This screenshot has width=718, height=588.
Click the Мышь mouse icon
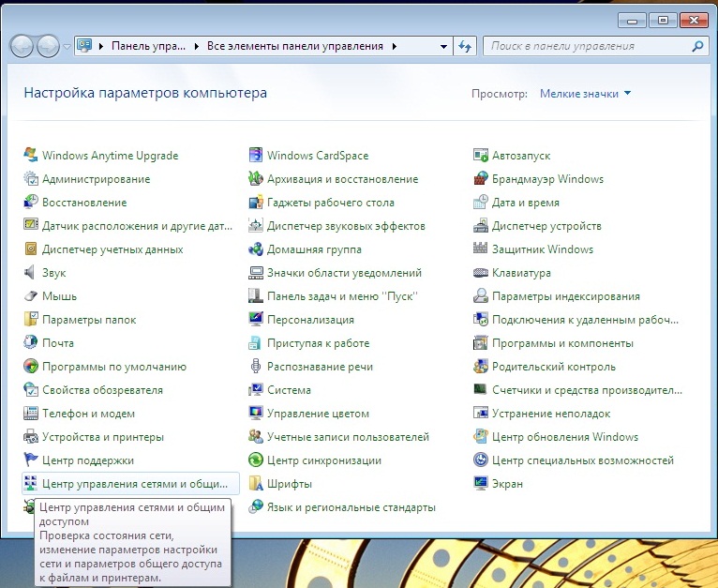[x=31, y=296]
